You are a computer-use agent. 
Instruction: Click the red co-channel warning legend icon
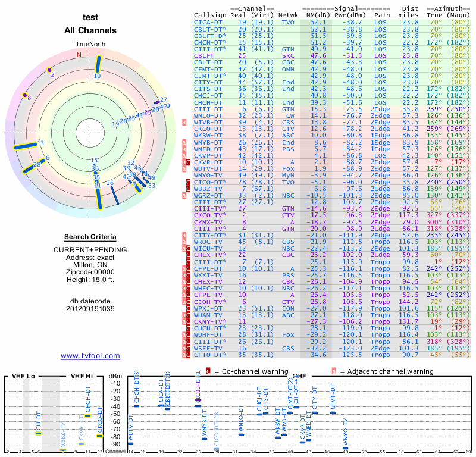(x=208, y=371)
